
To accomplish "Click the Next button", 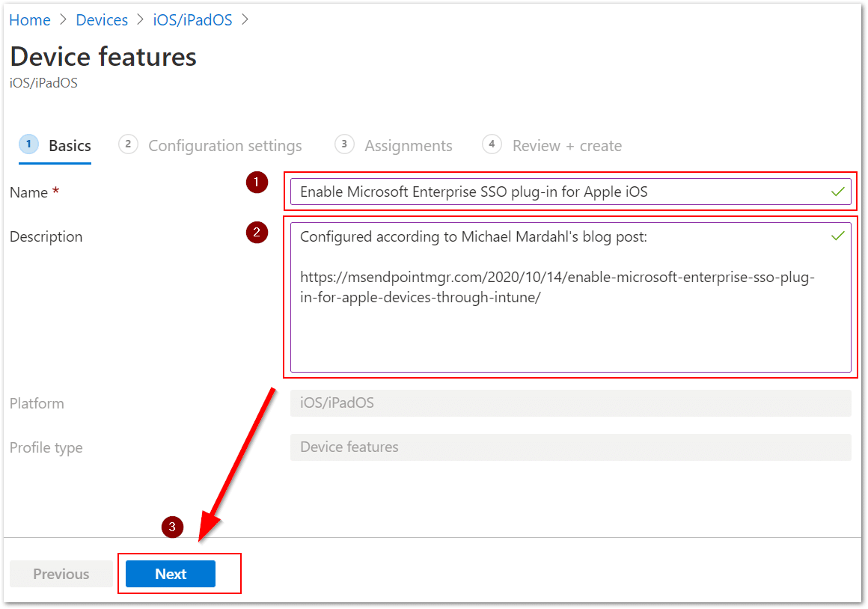I will pos(170,574).
